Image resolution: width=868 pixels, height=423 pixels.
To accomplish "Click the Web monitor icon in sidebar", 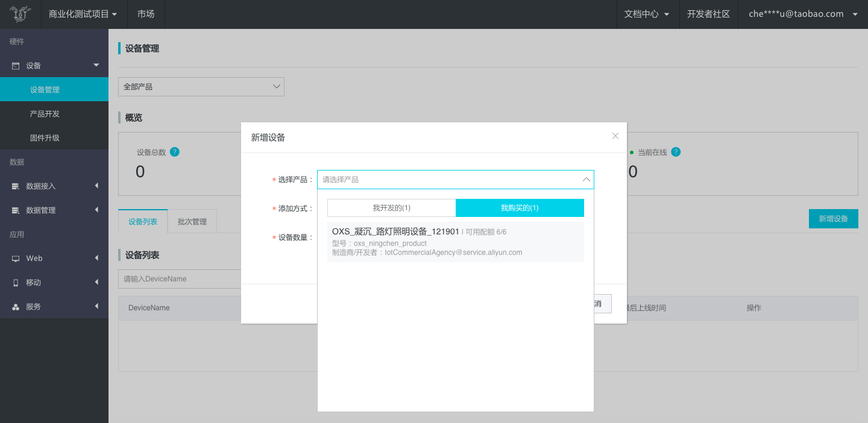I will [x=16, y=258].
